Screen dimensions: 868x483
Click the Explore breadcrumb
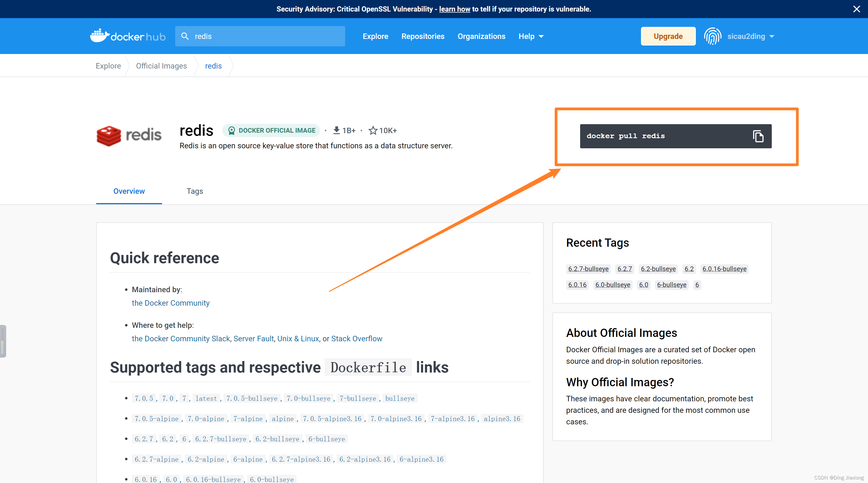(x=108, y=66)
